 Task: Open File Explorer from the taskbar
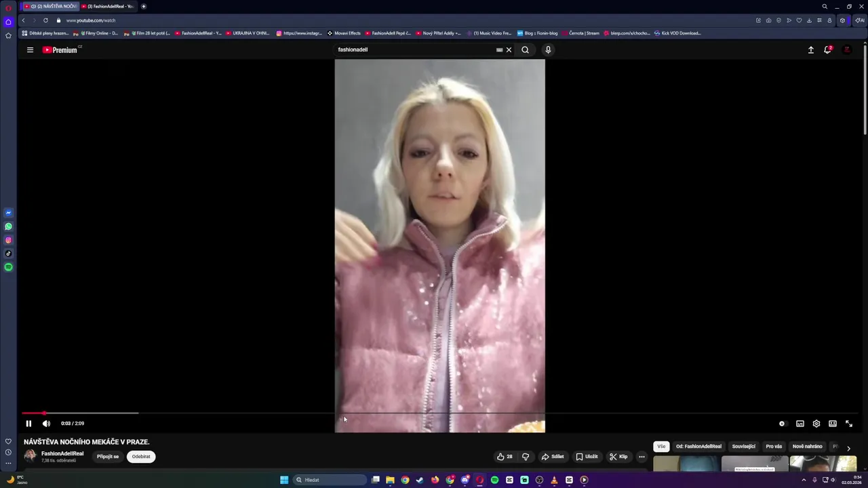(390, 480)
